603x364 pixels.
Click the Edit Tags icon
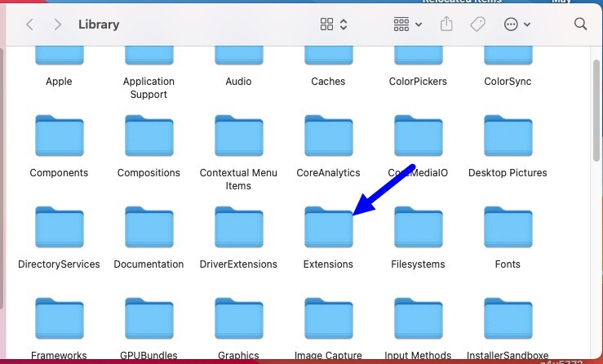pyautogui.click(x=477, y=24)
